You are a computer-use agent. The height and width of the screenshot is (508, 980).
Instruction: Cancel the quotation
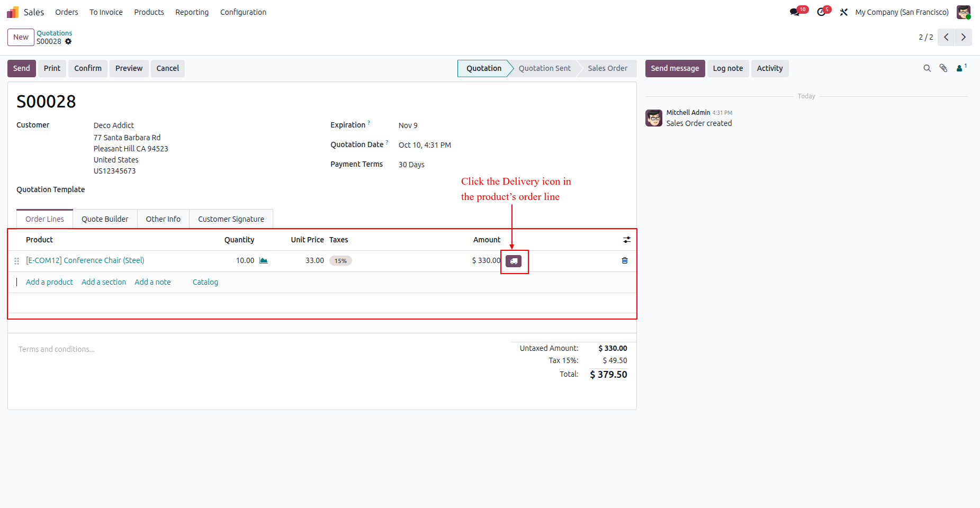[168, 68]
